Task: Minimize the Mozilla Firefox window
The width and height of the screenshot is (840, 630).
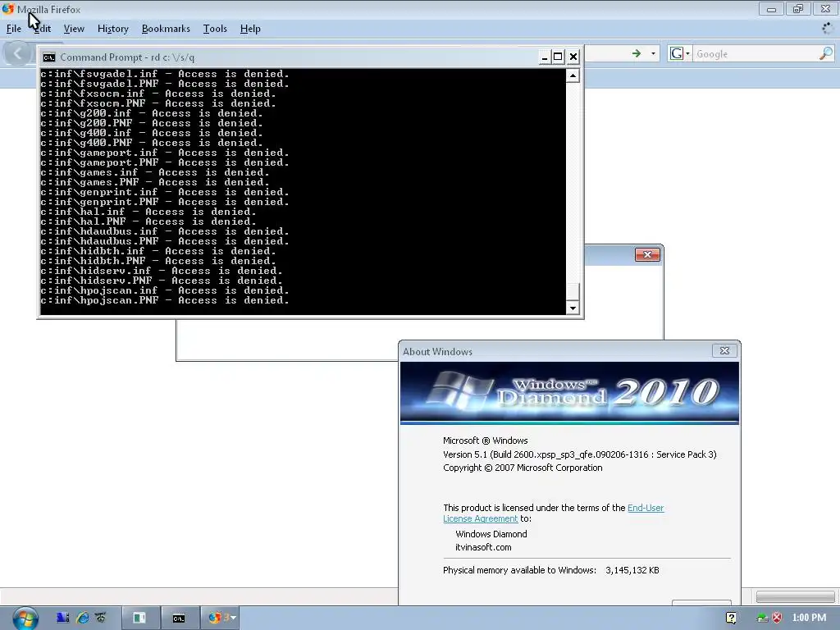Action: [771, 9]
